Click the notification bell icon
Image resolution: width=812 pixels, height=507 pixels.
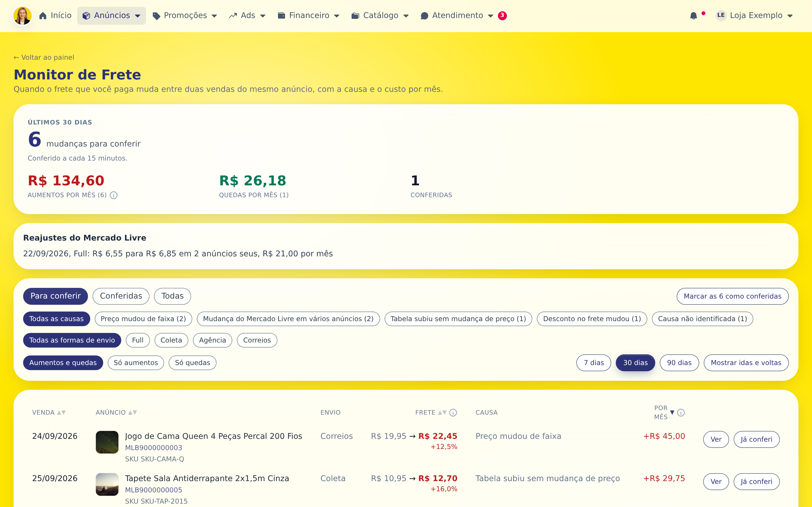point(693,16)
